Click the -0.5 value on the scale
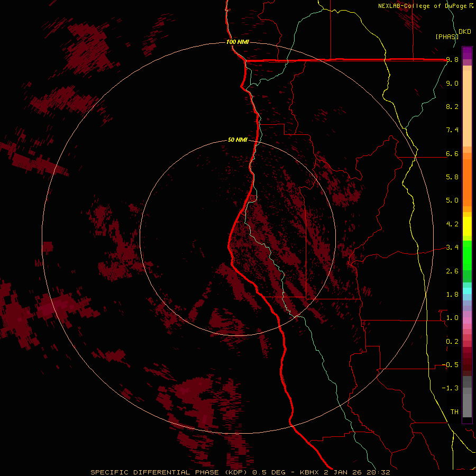 click(x=450, y=365)
